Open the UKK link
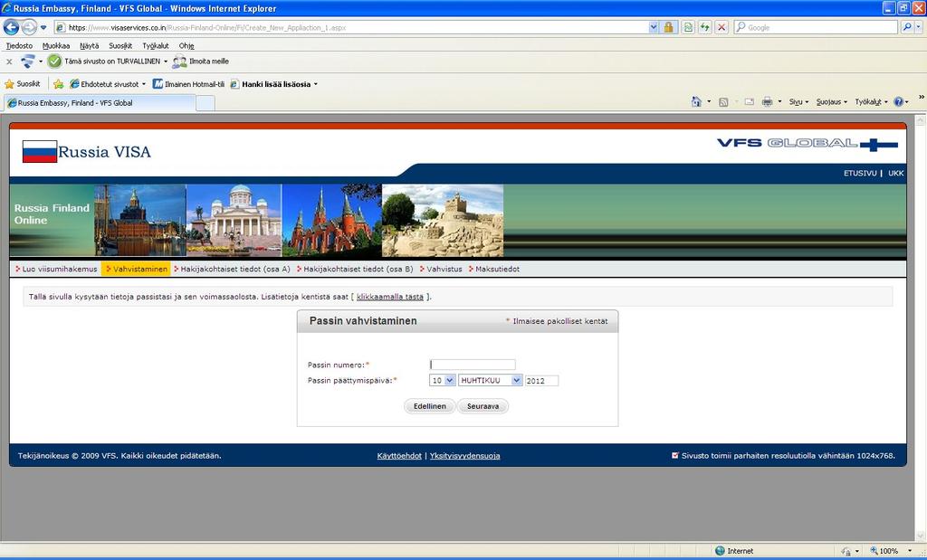927x560 pixels. pos(895,173)
